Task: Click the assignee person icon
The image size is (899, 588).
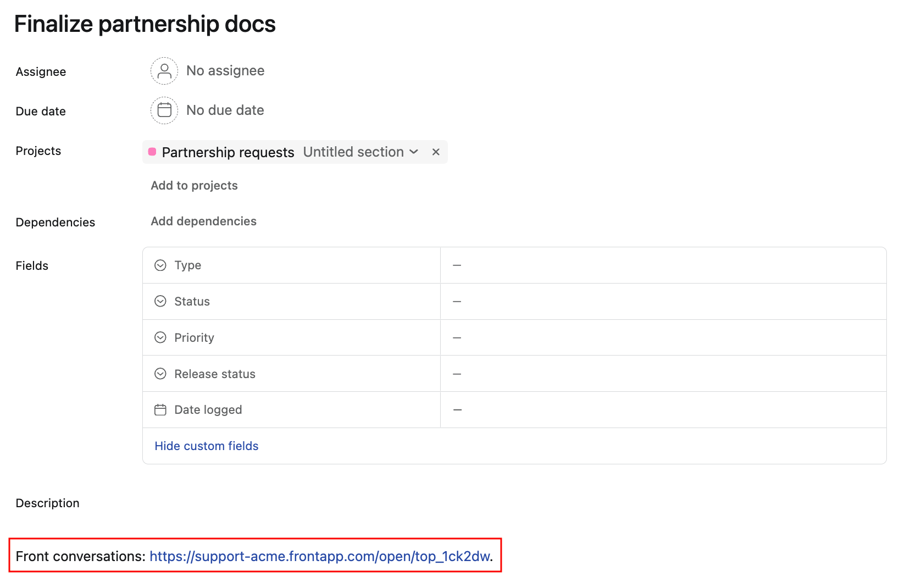Action: (164, 71)
